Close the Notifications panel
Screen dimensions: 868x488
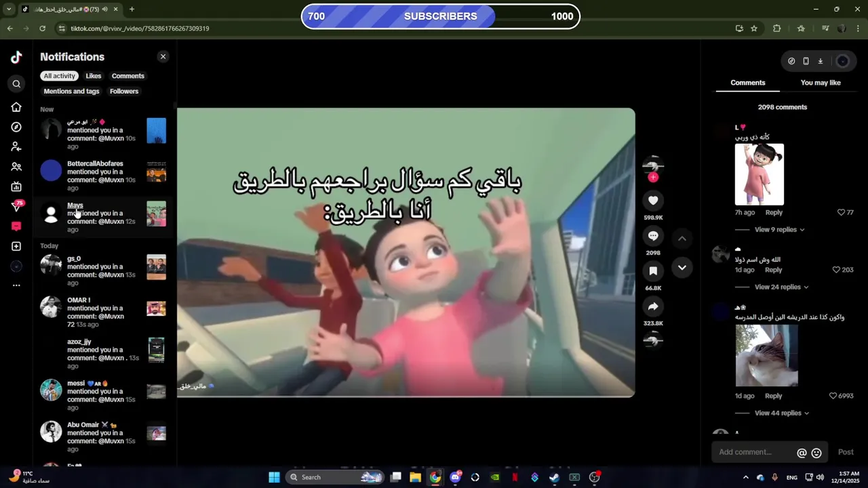[163, 57]
